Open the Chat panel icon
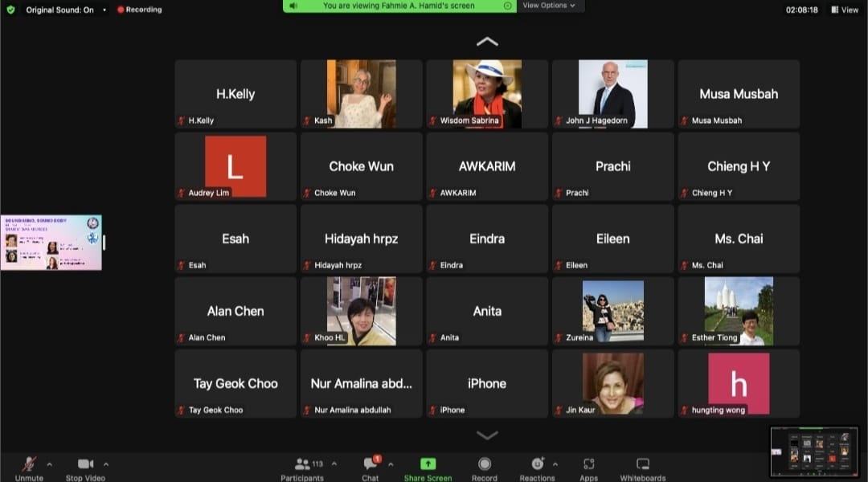 371,464
